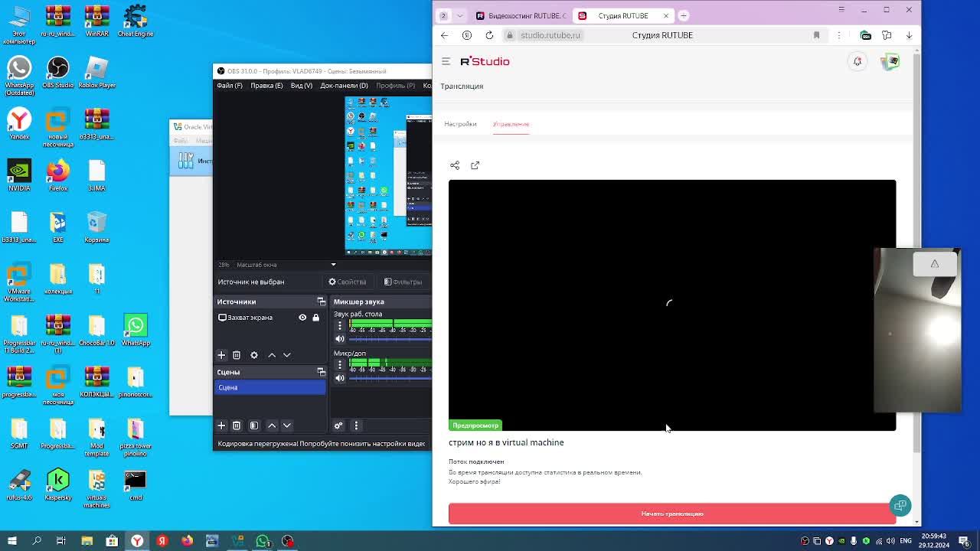Open OBS Правка menu
This screenshot has height=551, width=980.
266,86
